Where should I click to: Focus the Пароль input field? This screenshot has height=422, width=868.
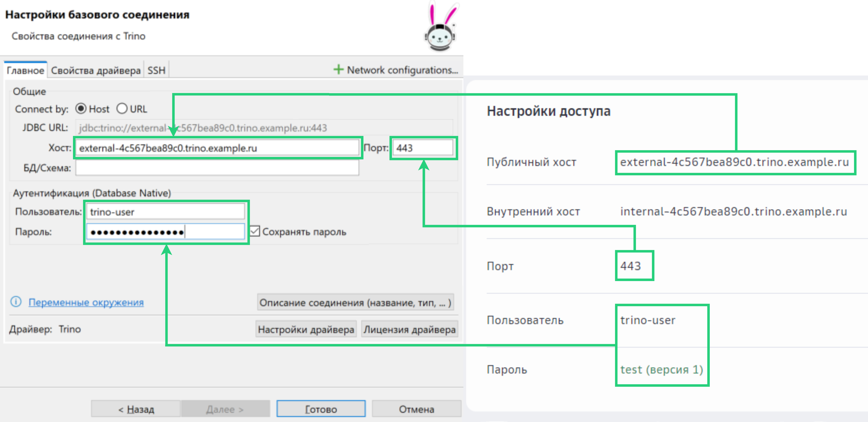coord(166,232)
